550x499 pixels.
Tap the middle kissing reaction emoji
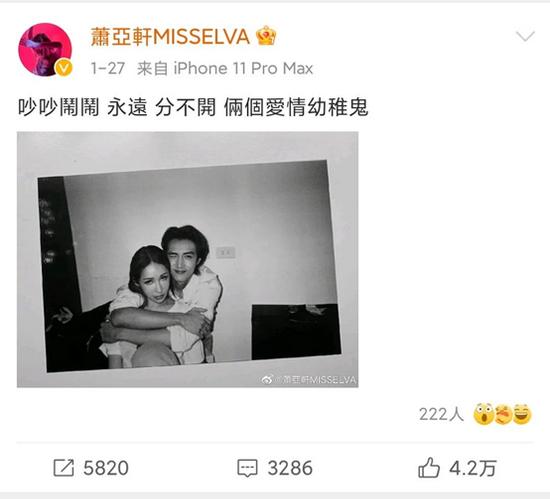[x=503, y=414]
